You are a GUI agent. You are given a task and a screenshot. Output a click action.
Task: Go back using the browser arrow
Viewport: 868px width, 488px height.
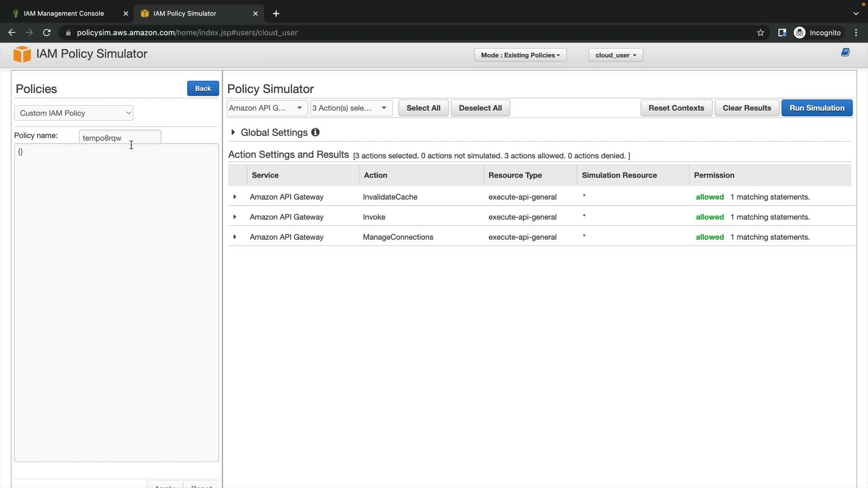pyautogui.click(x=12, y=33)
